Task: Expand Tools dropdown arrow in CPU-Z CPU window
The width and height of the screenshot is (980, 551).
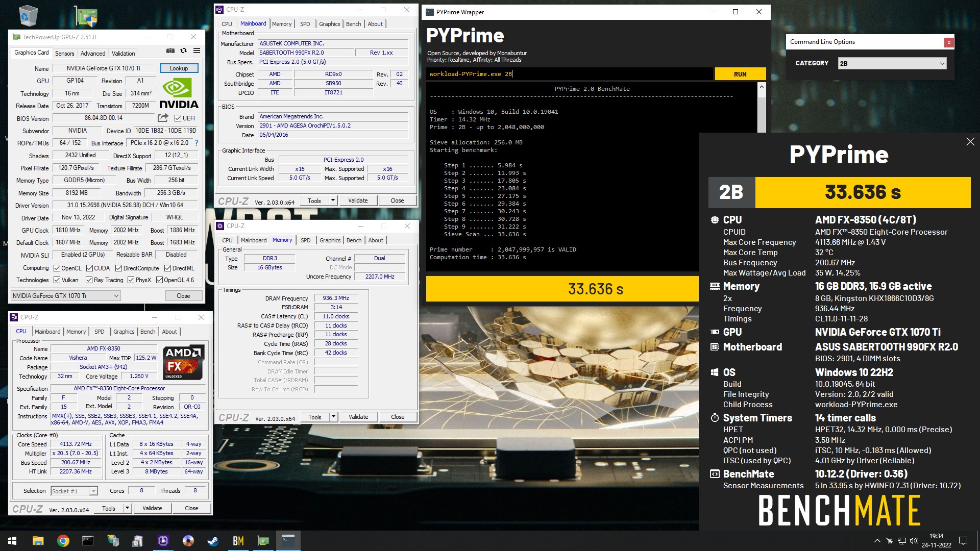Action: [127, 508]
